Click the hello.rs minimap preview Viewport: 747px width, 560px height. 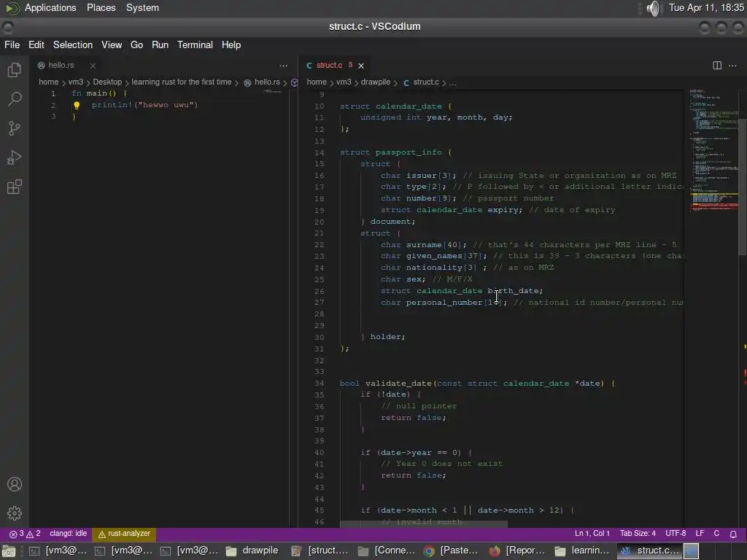273,91
